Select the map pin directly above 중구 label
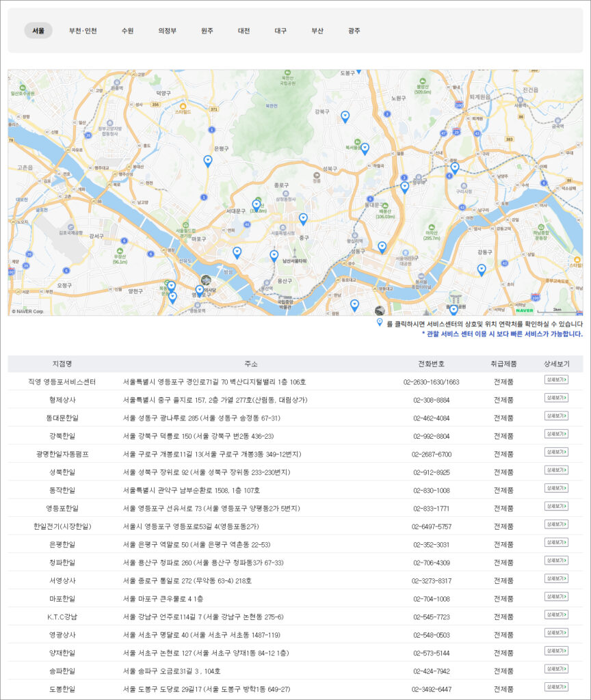Screen dimensions: 591x700 pyautogui.click(x=303, y=219)
